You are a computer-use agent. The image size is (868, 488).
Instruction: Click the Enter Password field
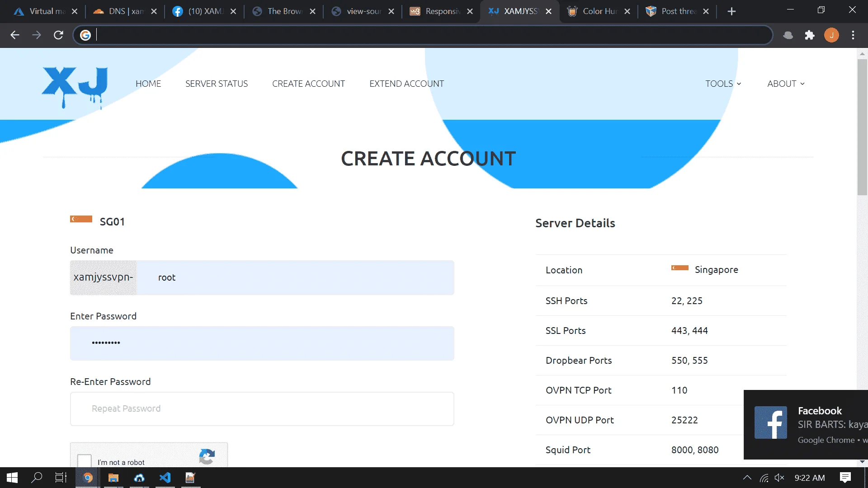tap(262, 343)
